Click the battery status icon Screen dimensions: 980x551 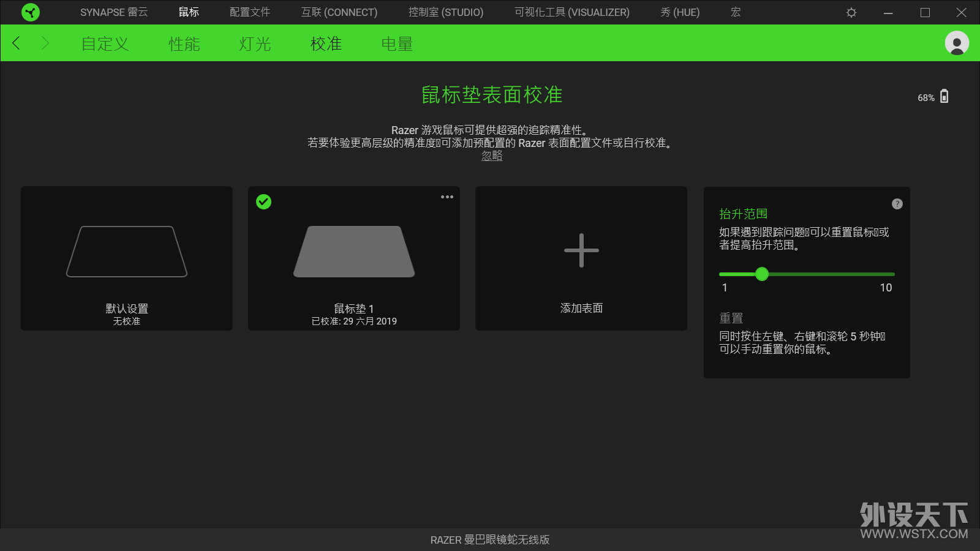[x=944, y=96]
